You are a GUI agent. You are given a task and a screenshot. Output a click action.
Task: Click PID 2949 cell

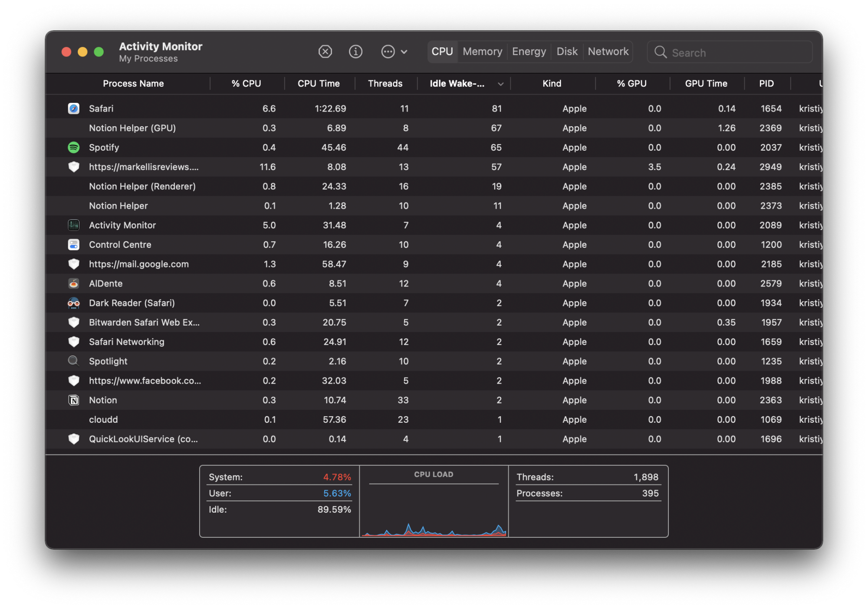[770, 167]
